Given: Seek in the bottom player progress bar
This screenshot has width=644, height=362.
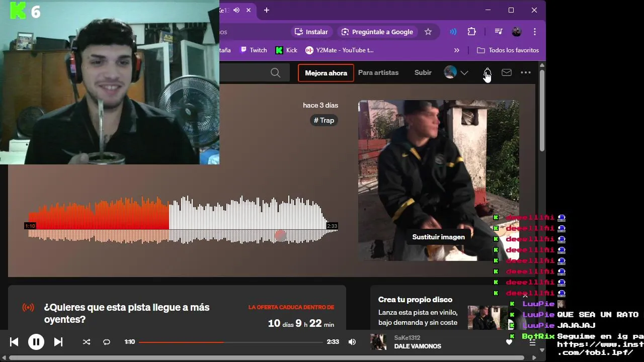Looking at the screenshot, I should coord(231,342).
